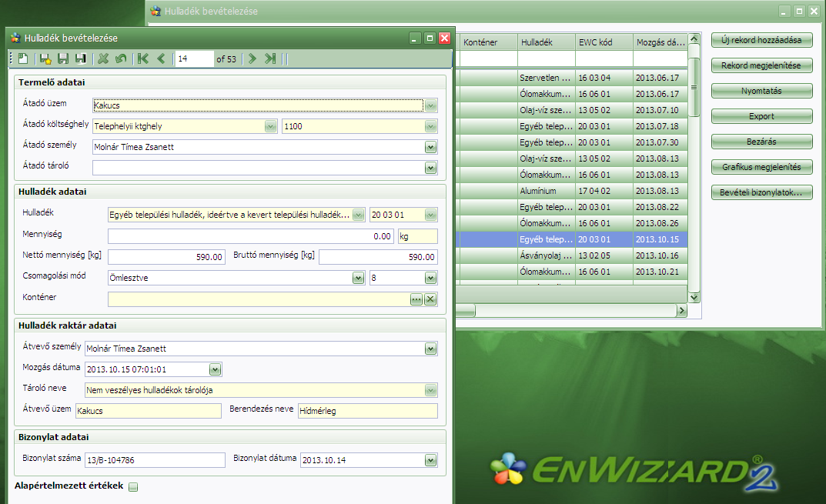This screenshot has height=504, width=826.
Task: Sort table by the EWC kód column header
Action: coord(604,42)
